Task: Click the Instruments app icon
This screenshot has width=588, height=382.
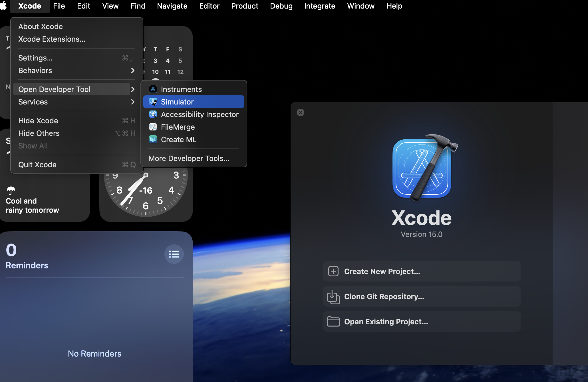Action: [x=153, y=89]
